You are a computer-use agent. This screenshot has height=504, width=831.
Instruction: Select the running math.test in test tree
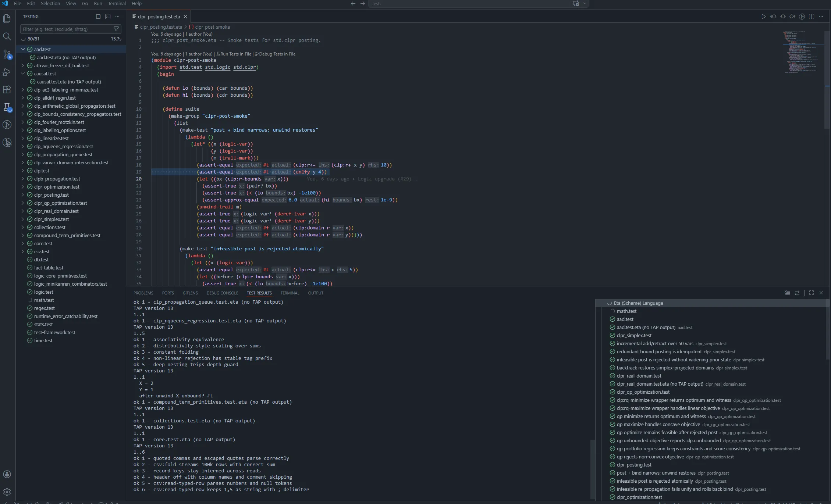coord(44,300)
